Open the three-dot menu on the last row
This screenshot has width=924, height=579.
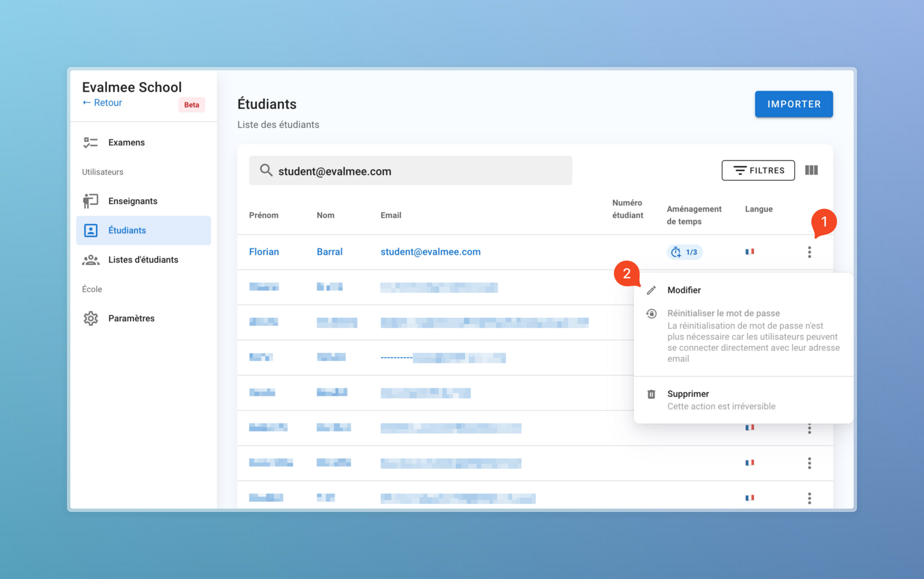point(809,498)
